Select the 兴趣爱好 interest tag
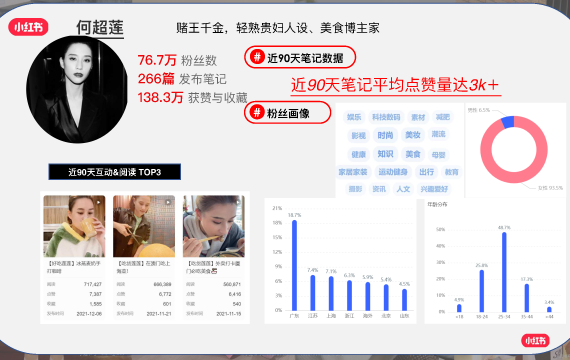Screen dimensions: 570x360 (x=434, y=189)
